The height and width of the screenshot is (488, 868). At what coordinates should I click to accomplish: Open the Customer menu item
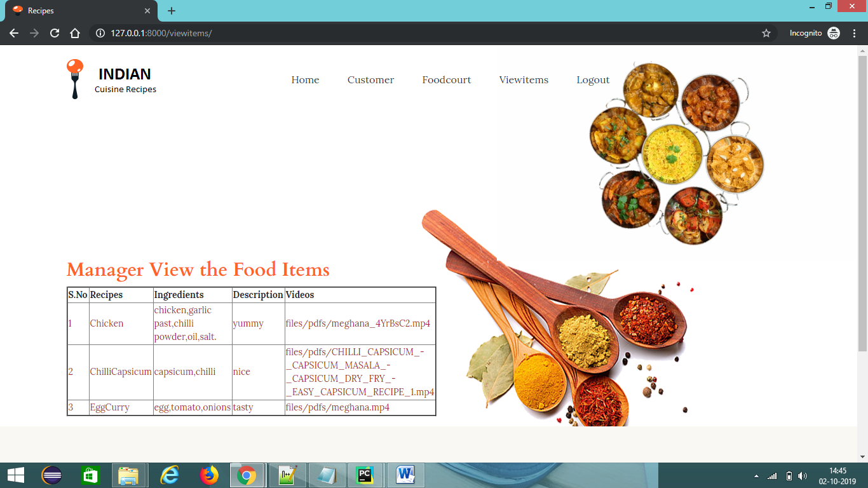point(370,80)
